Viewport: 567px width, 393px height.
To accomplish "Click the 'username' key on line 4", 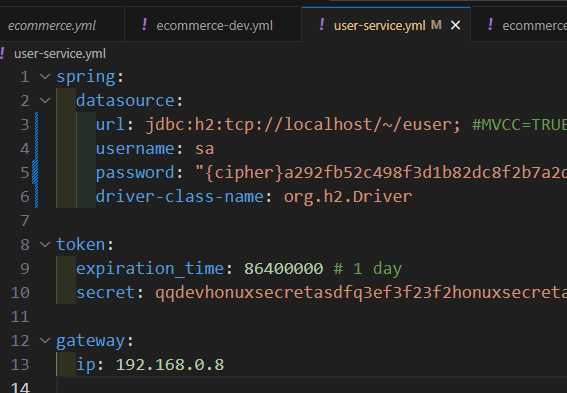I will tap(135, 149).
